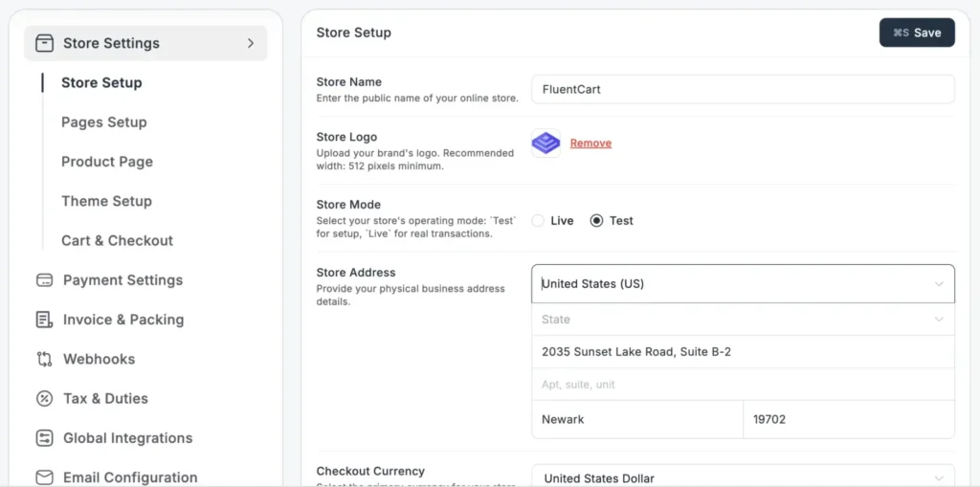Screen dimensions: 980x487
Task: Open Theme Setup in the sidebar
Action: (106, 201)
